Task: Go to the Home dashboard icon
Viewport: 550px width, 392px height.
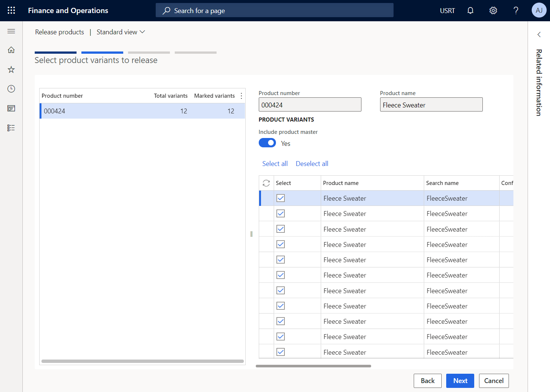Action: (11, 50)
